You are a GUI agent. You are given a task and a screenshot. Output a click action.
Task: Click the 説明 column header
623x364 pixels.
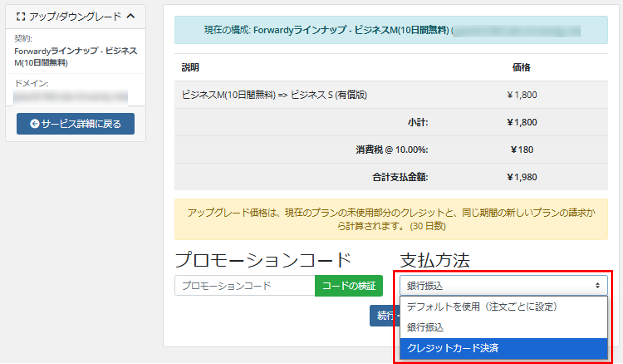tap(190, 67)
